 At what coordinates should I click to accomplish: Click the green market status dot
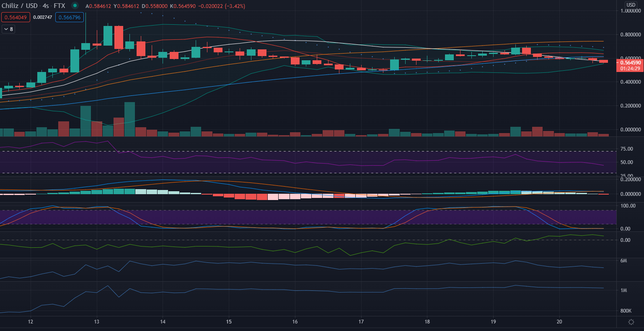pyautogui.click(x=75, y=6)
